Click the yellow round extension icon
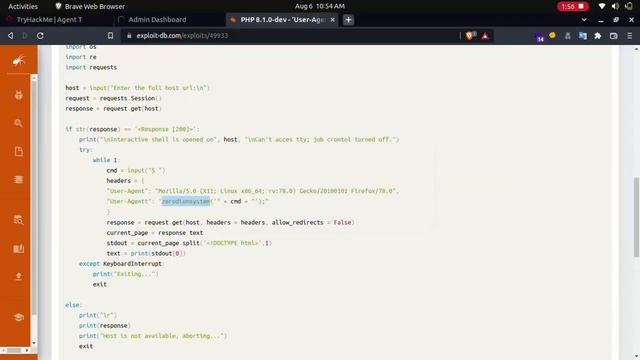 point(552,36)
